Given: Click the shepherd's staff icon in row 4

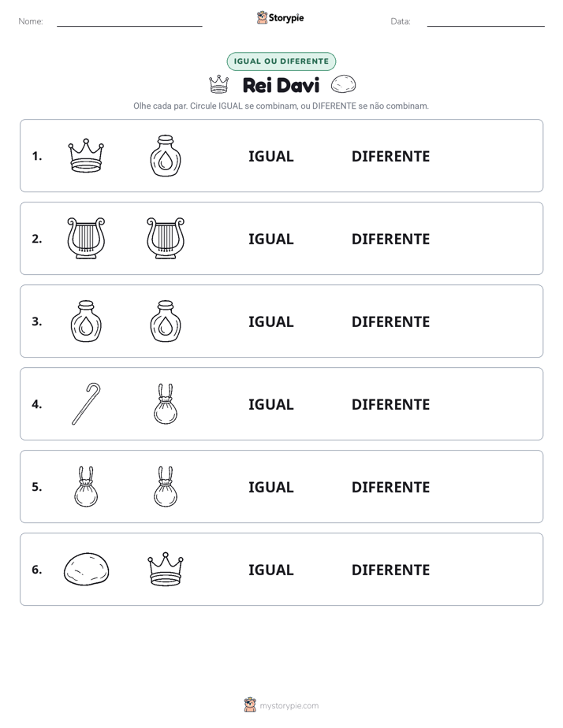Looking at the screenshot, I should tap(86, 404).
